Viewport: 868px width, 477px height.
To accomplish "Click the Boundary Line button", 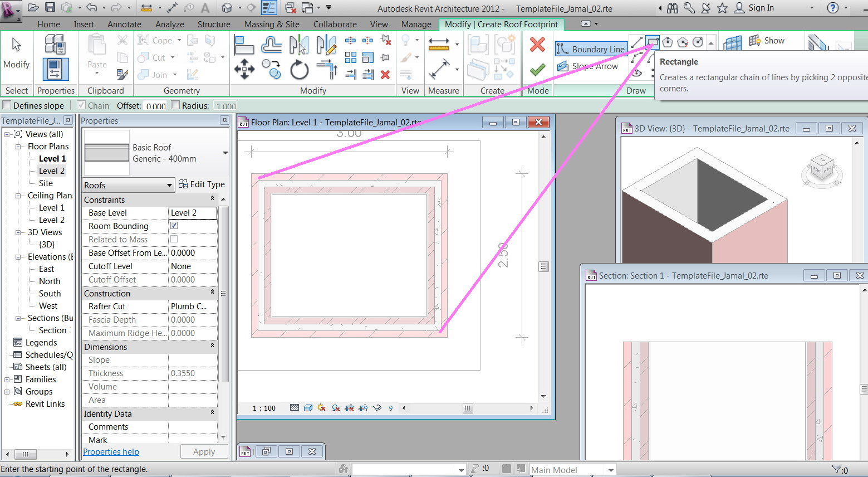I will click(x=591, y=49).
